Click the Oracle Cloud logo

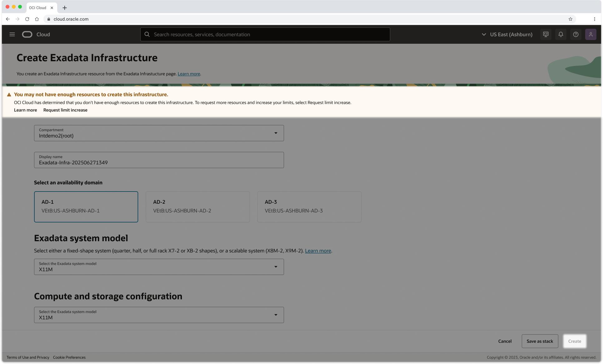27,34
